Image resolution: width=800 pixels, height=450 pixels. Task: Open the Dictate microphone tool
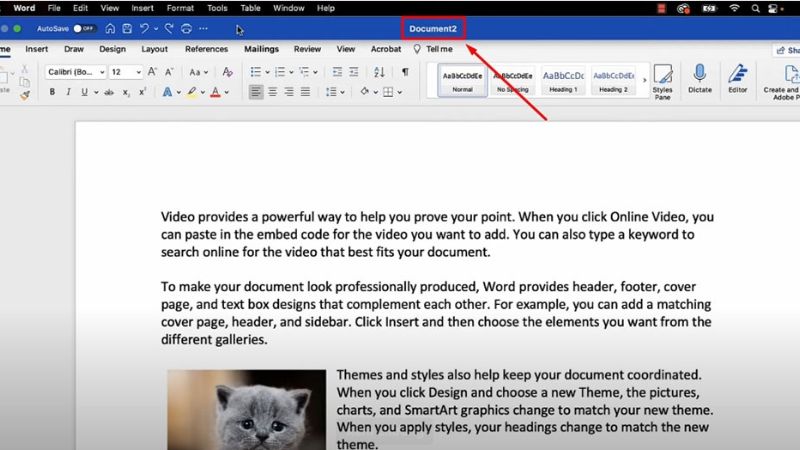pos(700,78)
